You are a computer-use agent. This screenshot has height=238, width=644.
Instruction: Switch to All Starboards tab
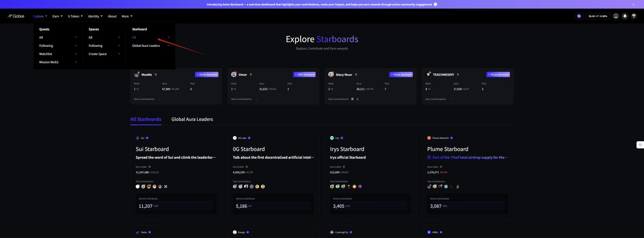(145, 119)
